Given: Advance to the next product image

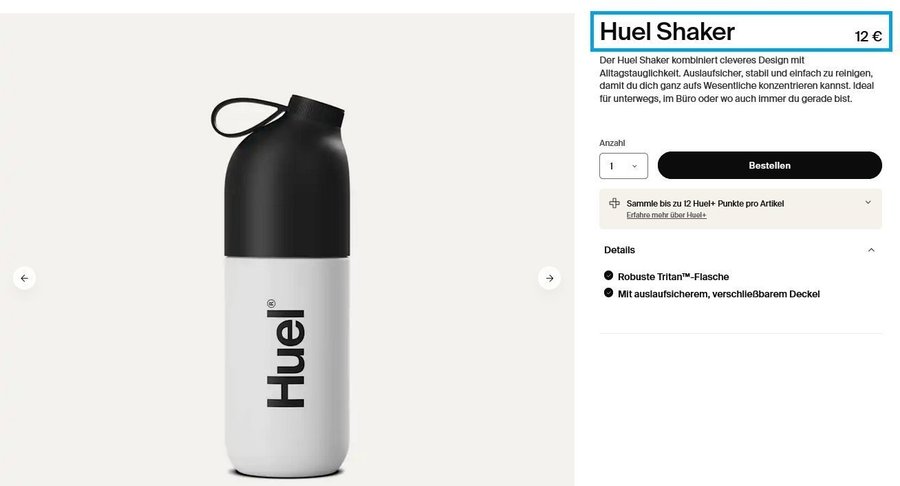Looking at the screenshot, I should (x=549, y=278).
